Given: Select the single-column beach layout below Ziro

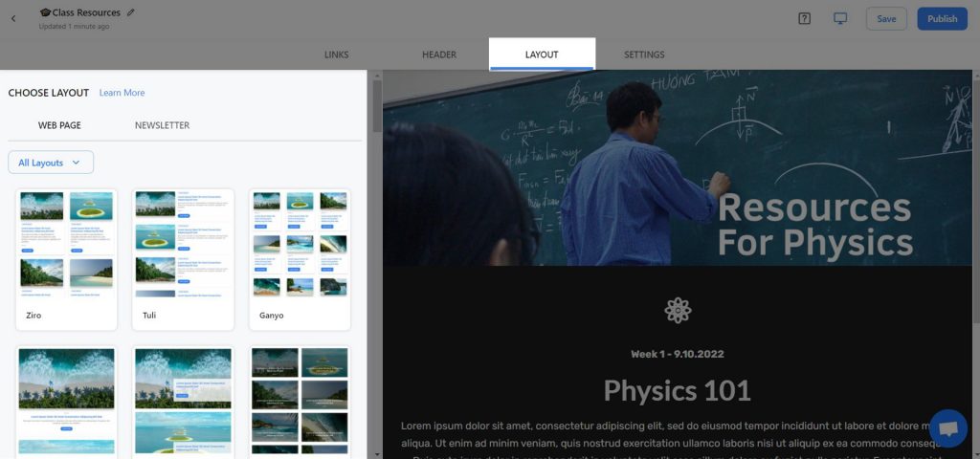Looking at the screenshot, I should click(66, 402).
